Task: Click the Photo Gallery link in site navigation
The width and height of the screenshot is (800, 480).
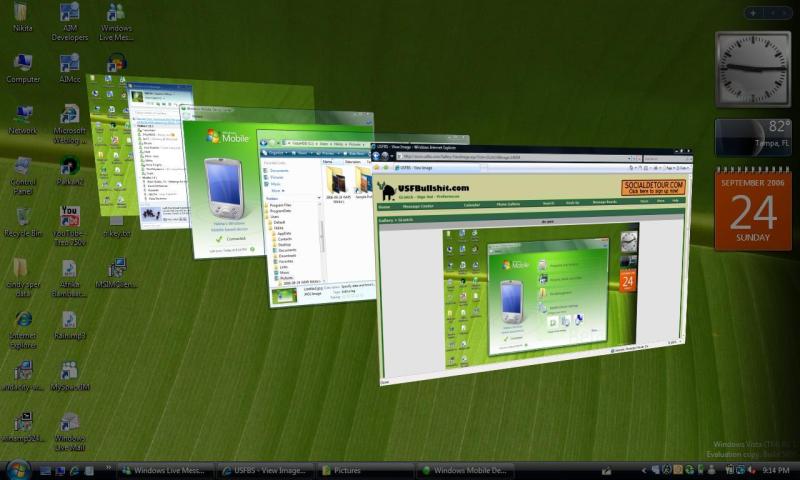Action: 508,204
